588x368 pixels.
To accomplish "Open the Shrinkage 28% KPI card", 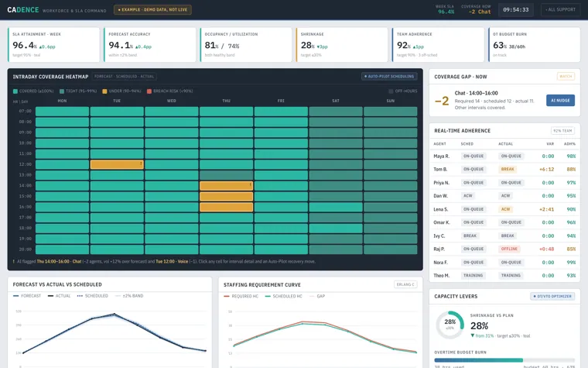I will click(342, 44).
